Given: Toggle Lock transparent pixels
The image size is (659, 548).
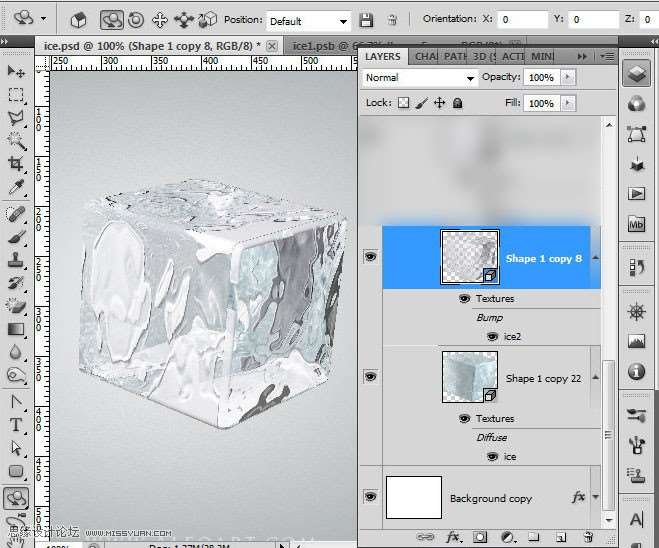Looking at the screenshot, I should point(403,103).
